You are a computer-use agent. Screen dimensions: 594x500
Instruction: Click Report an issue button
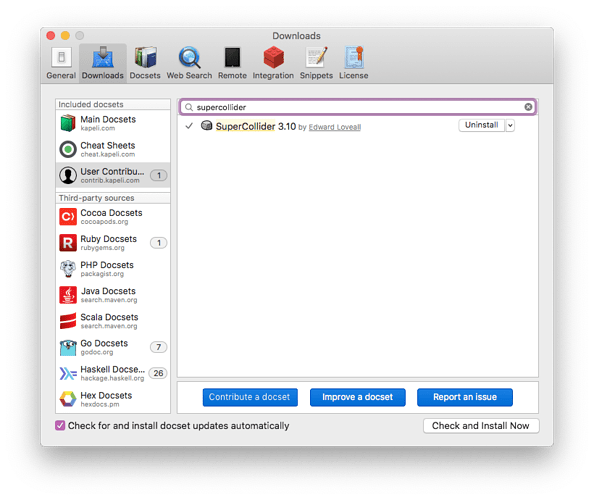pos(465,397)
